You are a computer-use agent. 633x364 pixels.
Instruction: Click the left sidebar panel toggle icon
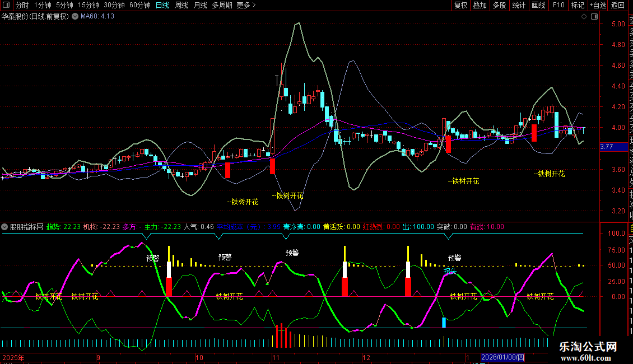6,5
